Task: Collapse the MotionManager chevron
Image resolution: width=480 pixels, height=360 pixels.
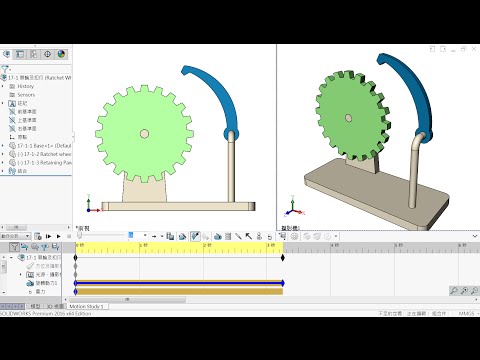Action: [x=475, y=236]
